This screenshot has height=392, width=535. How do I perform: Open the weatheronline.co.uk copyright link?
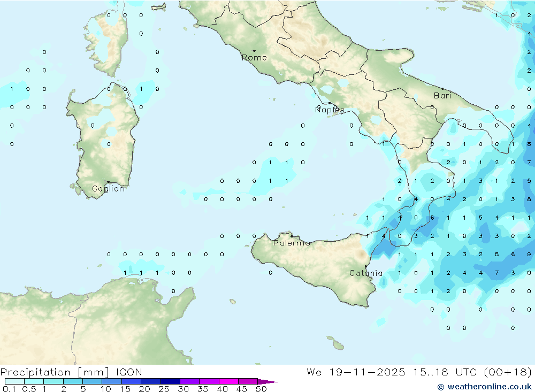pos(485,387)
